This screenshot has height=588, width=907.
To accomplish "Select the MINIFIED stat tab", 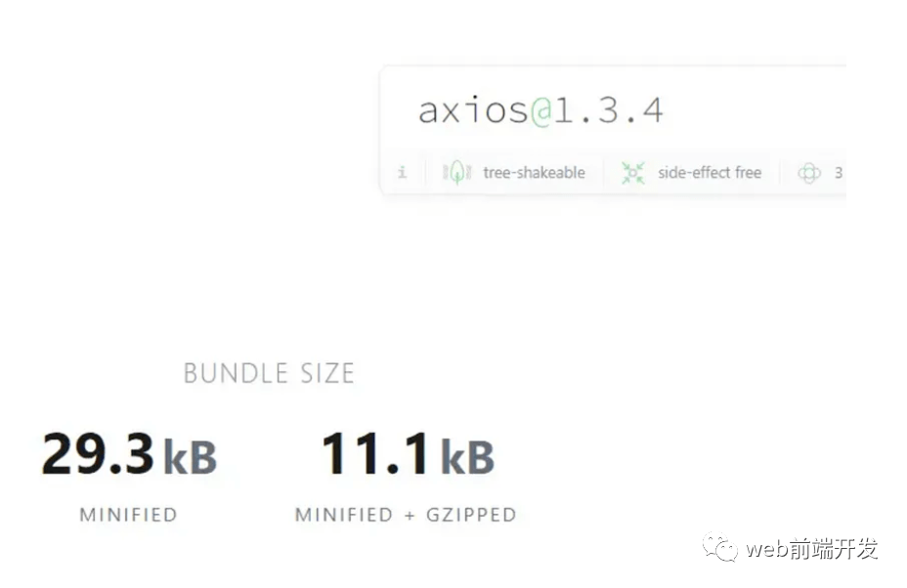I will 128,515.
